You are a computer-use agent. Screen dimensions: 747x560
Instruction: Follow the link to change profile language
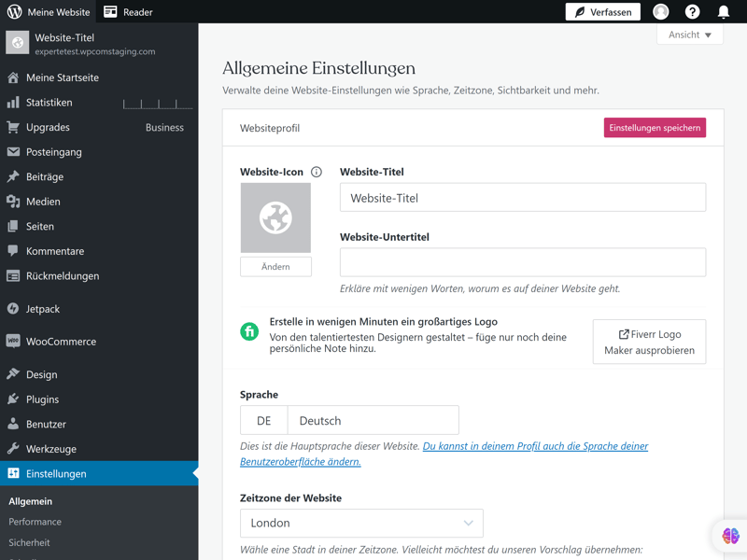[535, 446]
